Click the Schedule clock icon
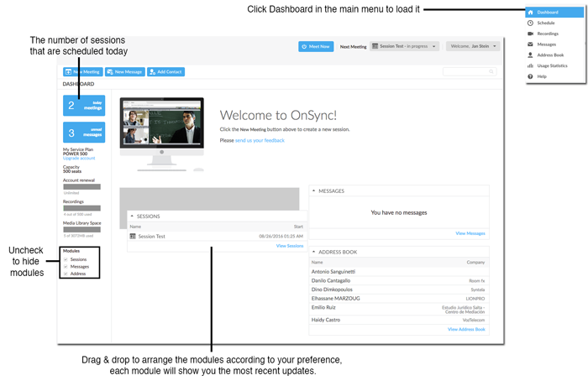Screen dimensions: 588x386 point(530,23)
